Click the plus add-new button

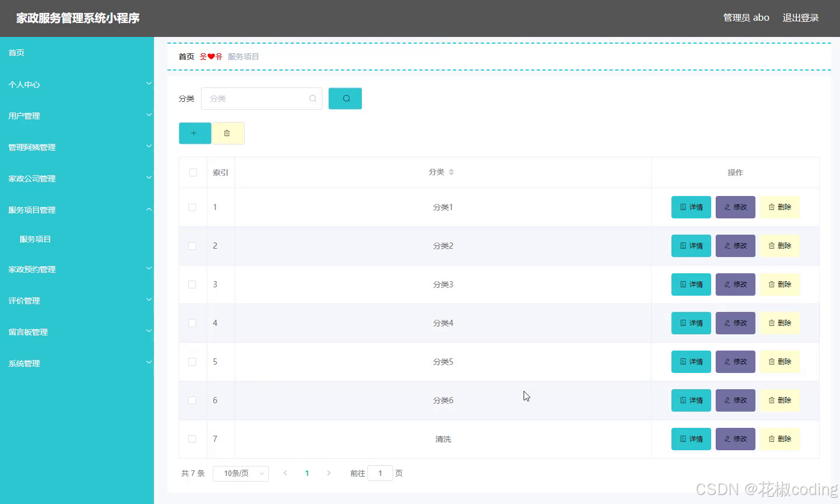(195, 133)
